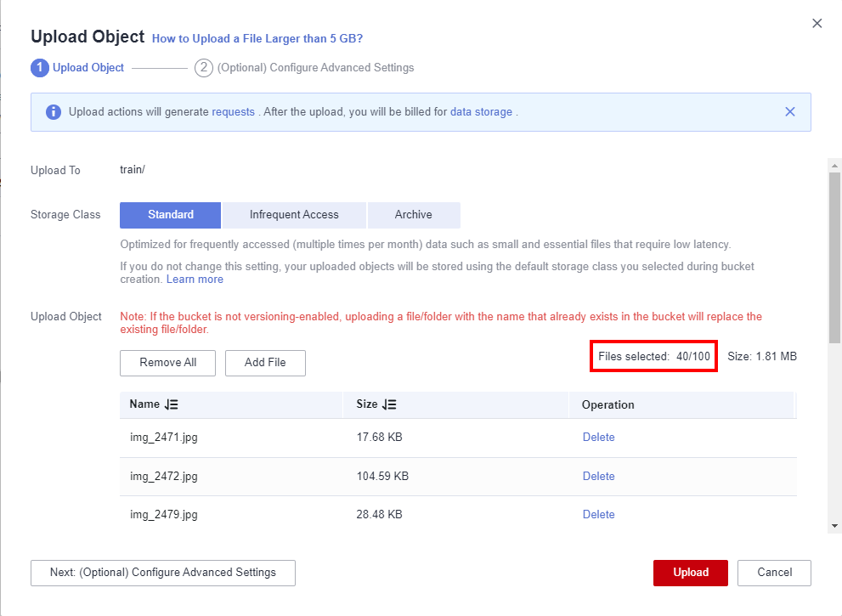The width and height of the screenshot is (842, 616).
Task: Click the step 1 circle indicator
Action: point(39,68)
